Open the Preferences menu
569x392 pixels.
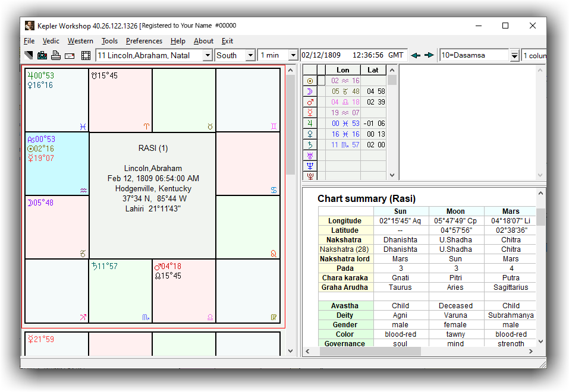coord(144,41)
